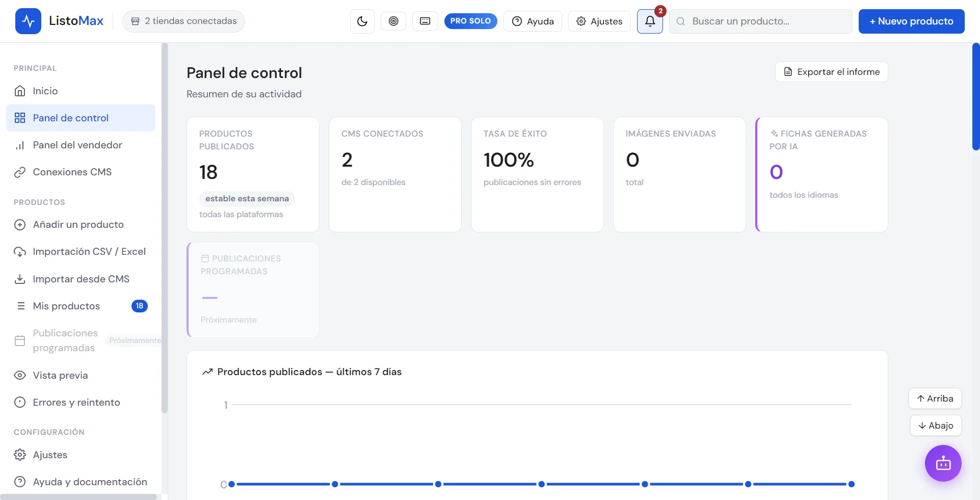Click 'estable esta semana' status pill
Image resolution: width=980 pixels, height=500 pixels.
pos(247,198)
